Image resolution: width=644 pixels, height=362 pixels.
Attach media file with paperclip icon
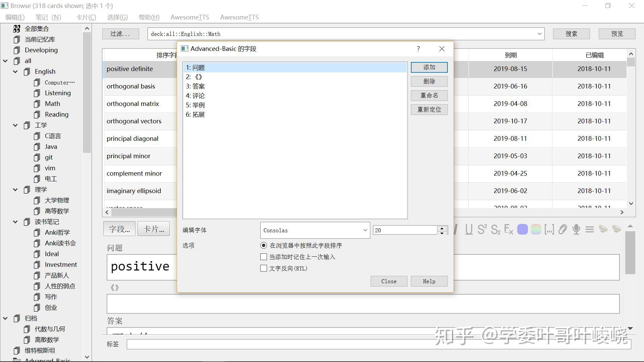pyautogui.click(x=562, y=230)
